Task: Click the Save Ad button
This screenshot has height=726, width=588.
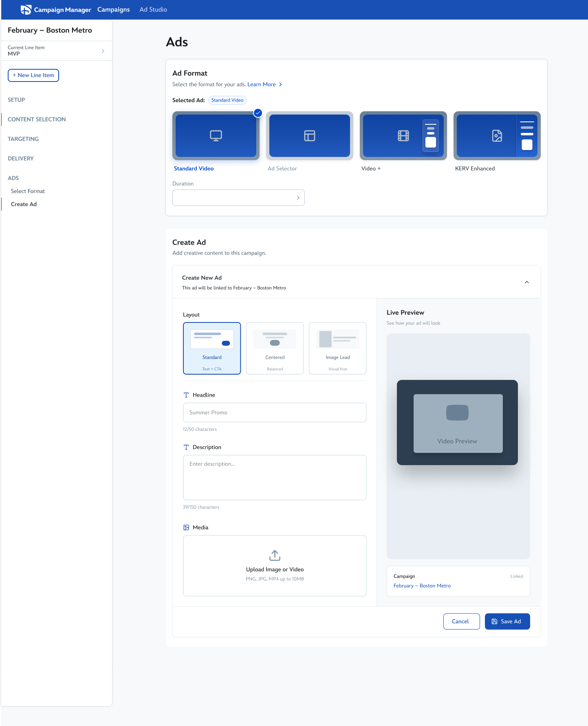Action: click(507, 621)
